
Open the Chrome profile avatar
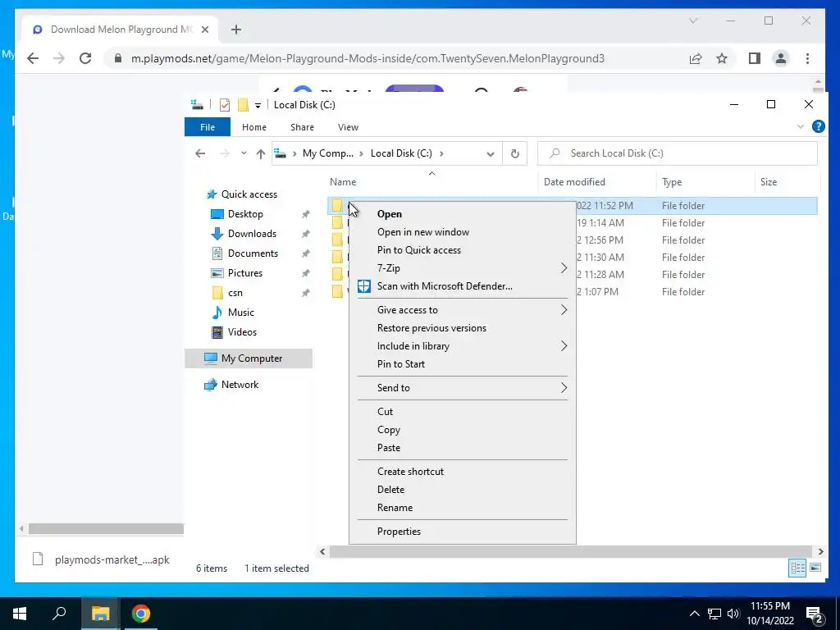781,58
